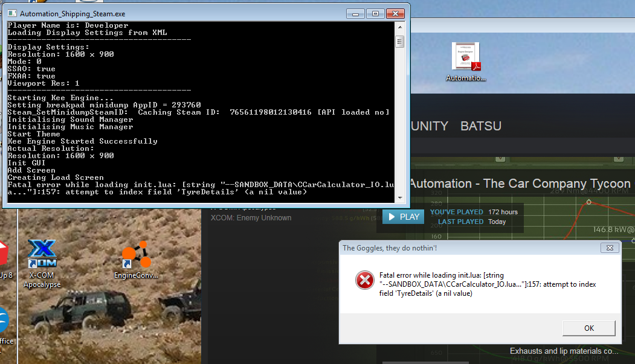Click the 'Automation - The Car Company Tycoon' title

click(520, 184)
